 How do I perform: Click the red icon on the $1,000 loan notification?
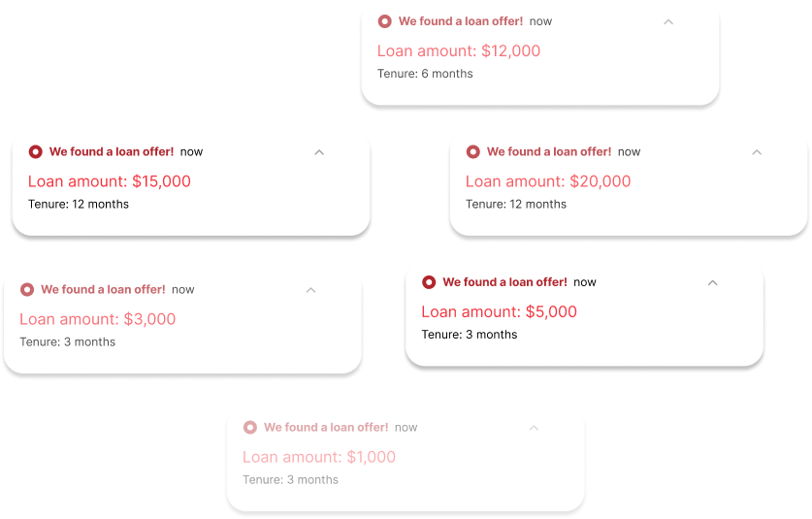coord(250,427)
